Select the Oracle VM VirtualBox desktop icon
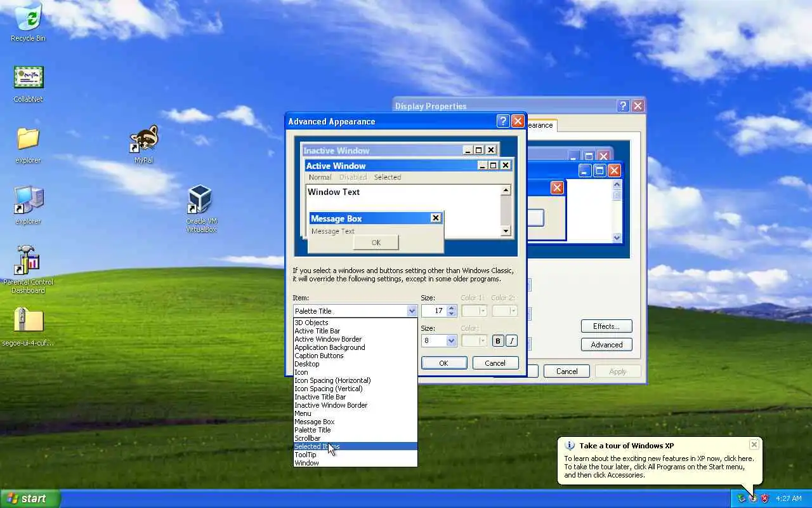The height and width of the screenshot is (508, 812). click(201, 209)
